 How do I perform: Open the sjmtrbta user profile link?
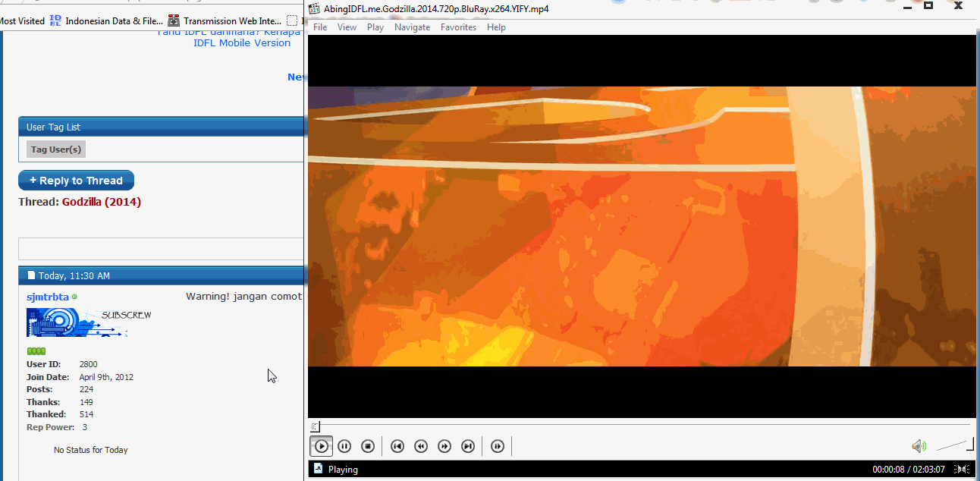click(48, 297)
